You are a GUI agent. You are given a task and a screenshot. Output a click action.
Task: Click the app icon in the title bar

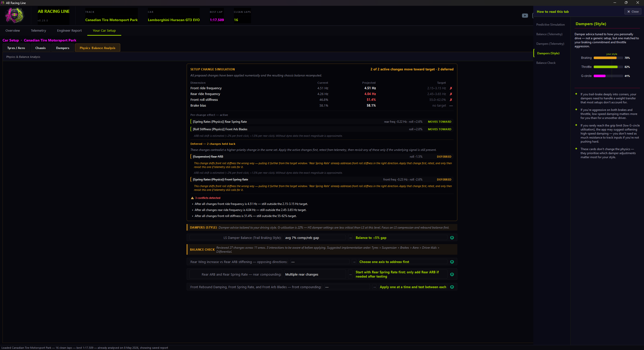pyautogui.click(x=3, y=3)
